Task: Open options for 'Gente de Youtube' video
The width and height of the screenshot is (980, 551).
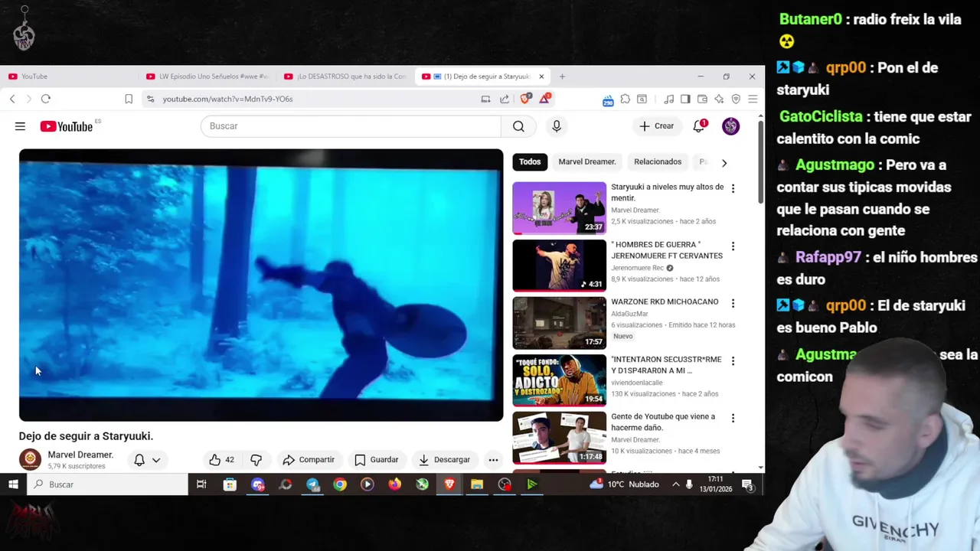Action: coord(733,418)
